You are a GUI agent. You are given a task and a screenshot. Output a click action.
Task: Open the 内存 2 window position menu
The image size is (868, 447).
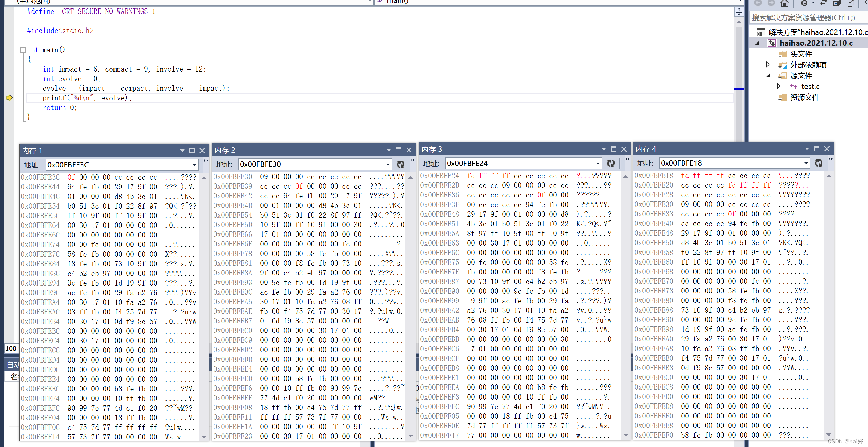pos(389,150)
